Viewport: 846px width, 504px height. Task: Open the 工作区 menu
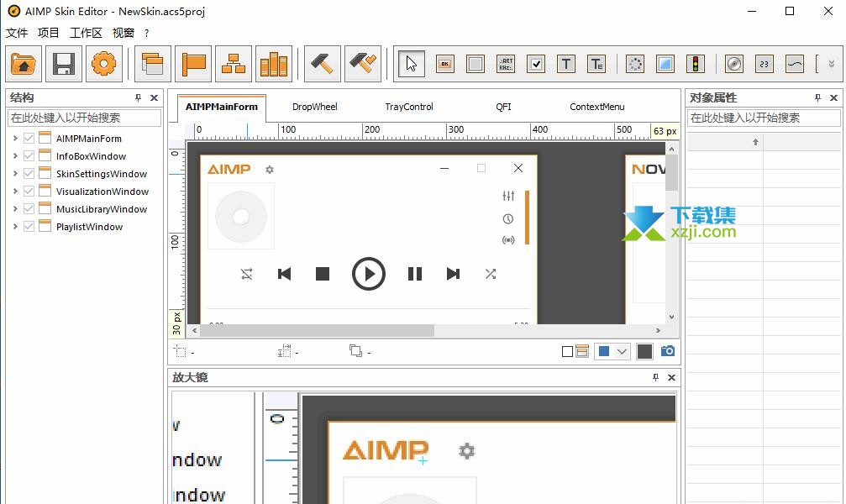pos(86,33)
